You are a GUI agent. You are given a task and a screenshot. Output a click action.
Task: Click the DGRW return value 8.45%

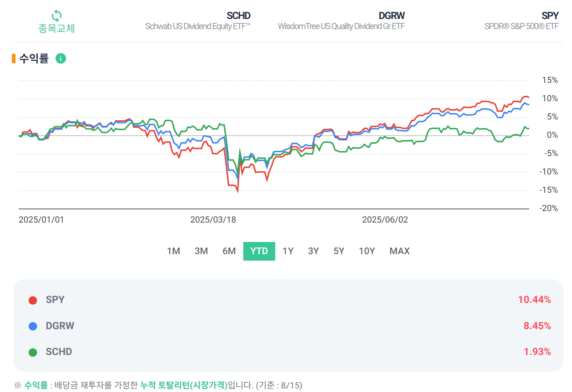click(537, 326)
